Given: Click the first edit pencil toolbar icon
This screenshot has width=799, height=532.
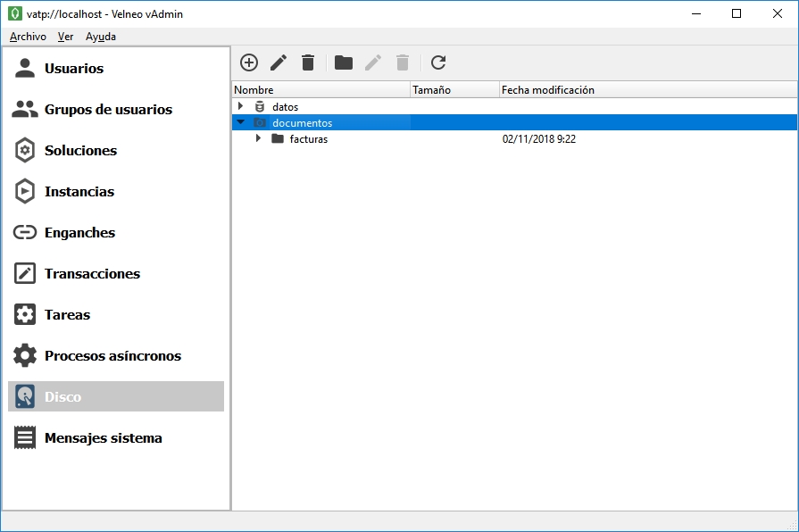Looking at the screenshot, I should pos(279,62).
